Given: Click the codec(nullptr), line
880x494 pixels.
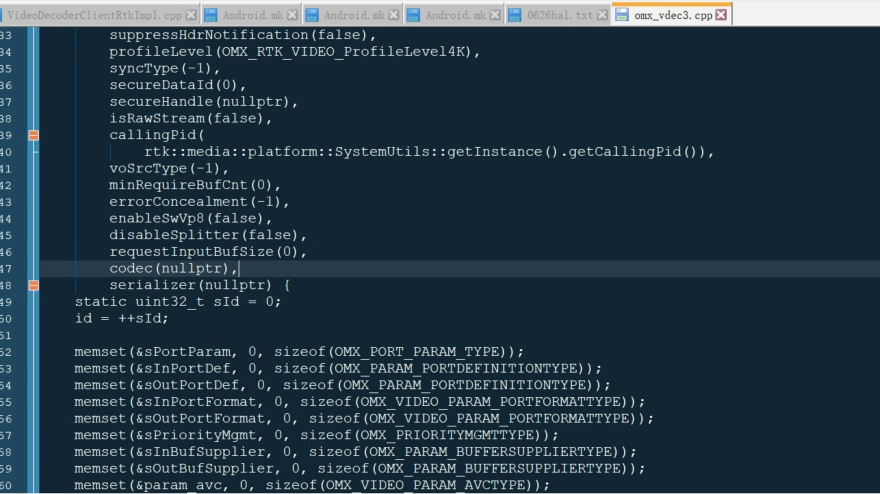Looking at the screenshot, I should [x=173, y=268].
